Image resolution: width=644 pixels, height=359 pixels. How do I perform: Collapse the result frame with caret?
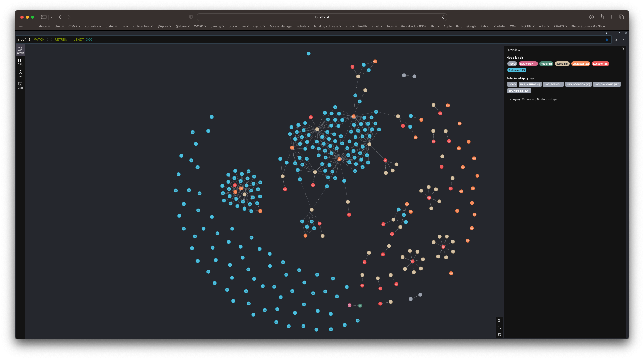(613, 33)
